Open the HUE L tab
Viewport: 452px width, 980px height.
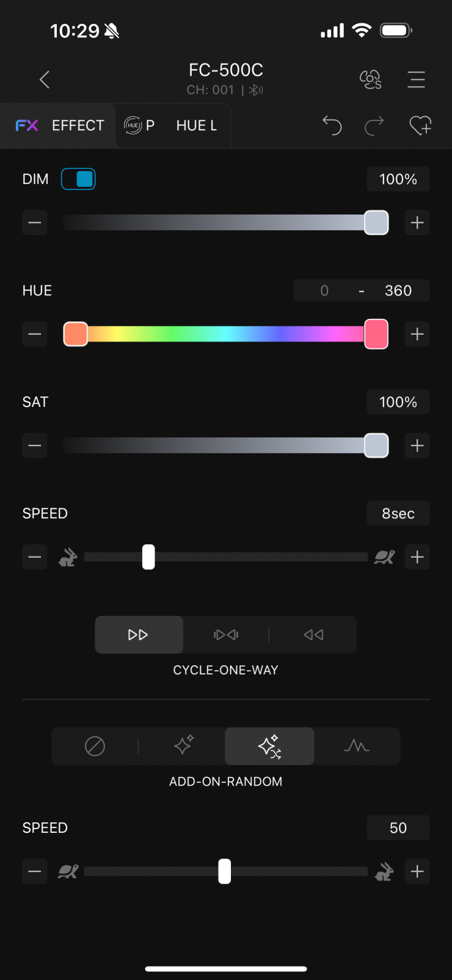196,125
